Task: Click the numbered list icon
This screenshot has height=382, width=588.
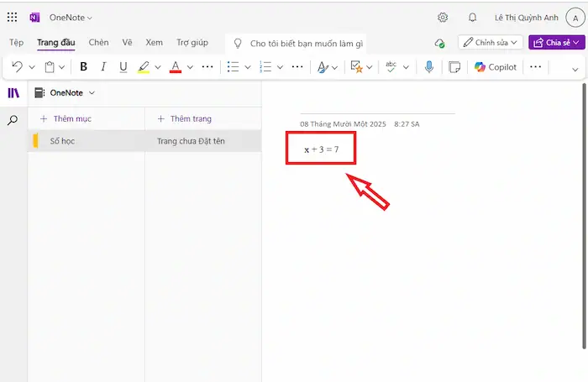Action: pos(265,67)
